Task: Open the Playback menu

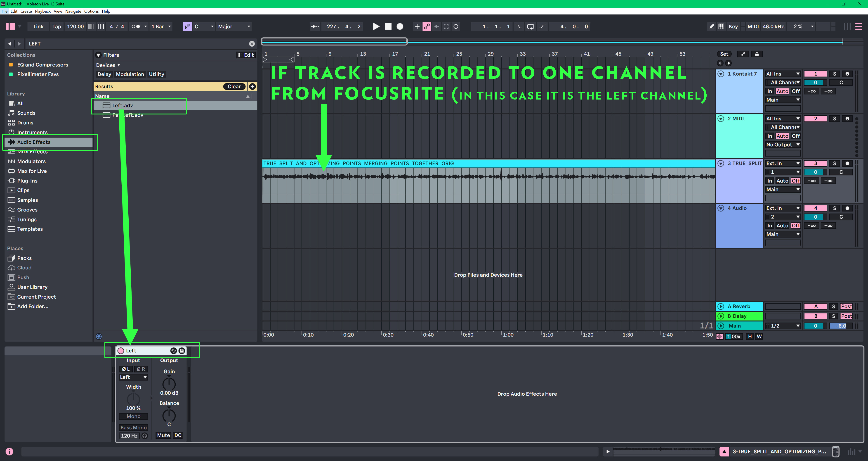Action: click(x=43, y=11)
